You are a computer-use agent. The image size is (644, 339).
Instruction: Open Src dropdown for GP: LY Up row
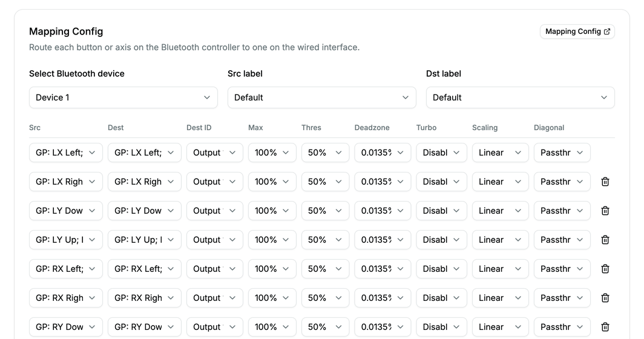click(x=66, y=240)
